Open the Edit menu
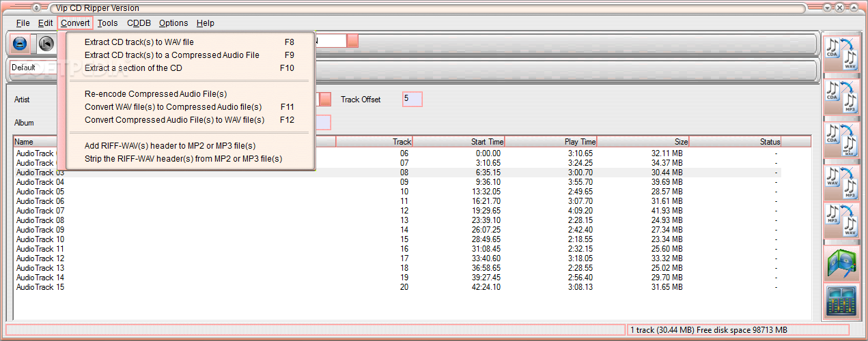 tap(45, 23)
